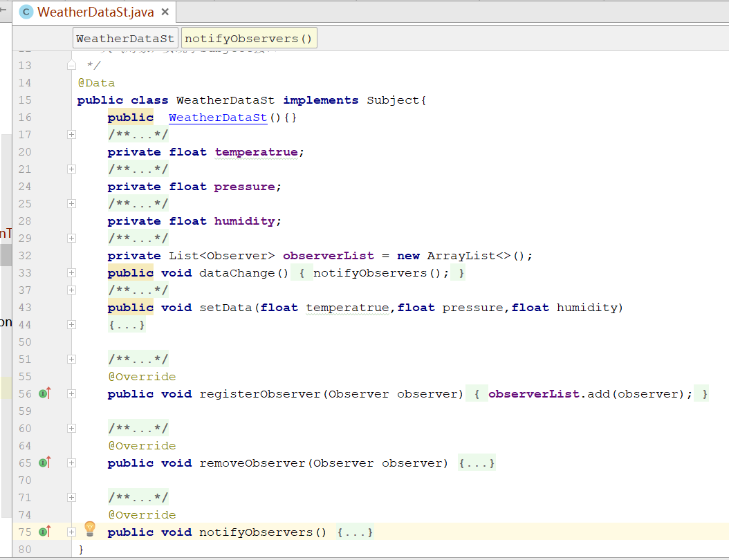Click the collapsed {...} placeholder of notifyObservers
The height and width of the screenshot is (560, 729).
[356, 532]
